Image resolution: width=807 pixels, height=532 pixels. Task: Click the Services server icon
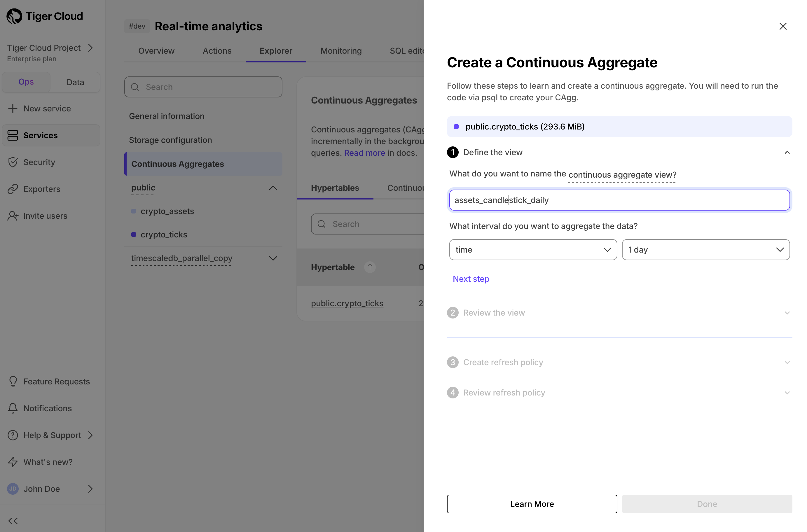coord(13,135)
